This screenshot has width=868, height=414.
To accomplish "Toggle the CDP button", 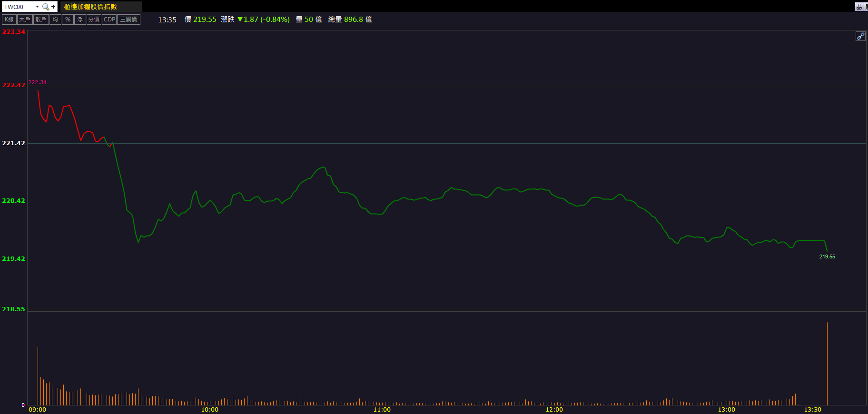I will pos(109,20).
